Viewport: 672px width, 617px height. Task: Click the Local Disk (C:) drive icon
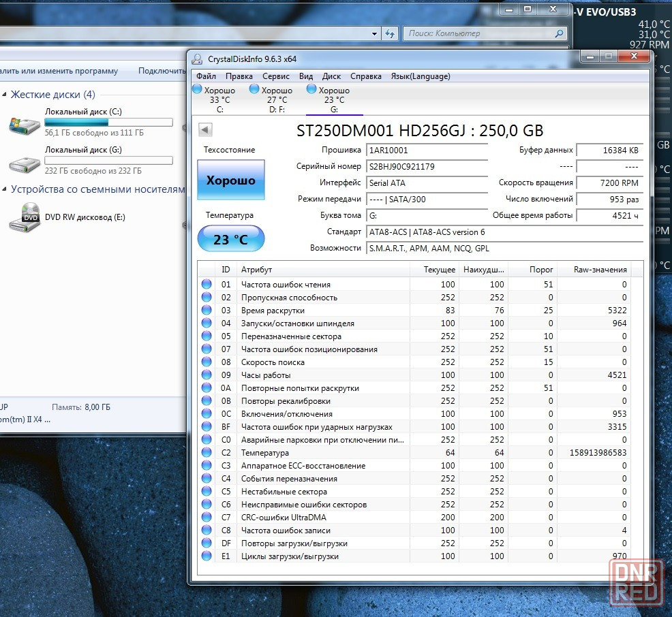click(24, 124)
